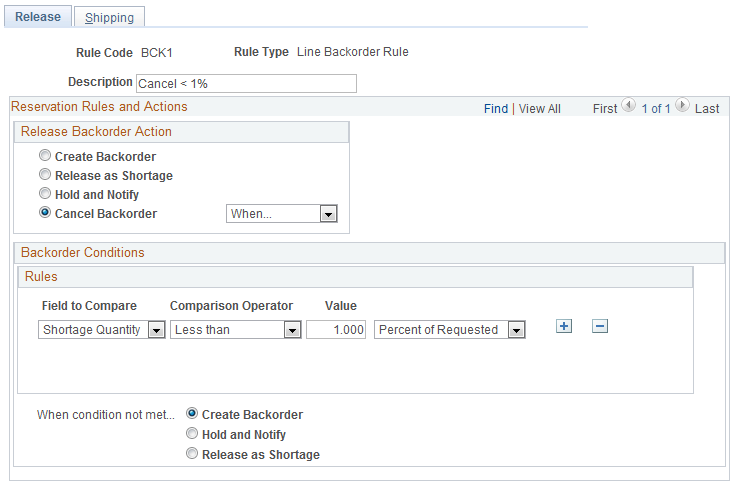This screenshot has height=490, width=739.
Task: Open the Percent of Requested dropdown
Action: 450,330
